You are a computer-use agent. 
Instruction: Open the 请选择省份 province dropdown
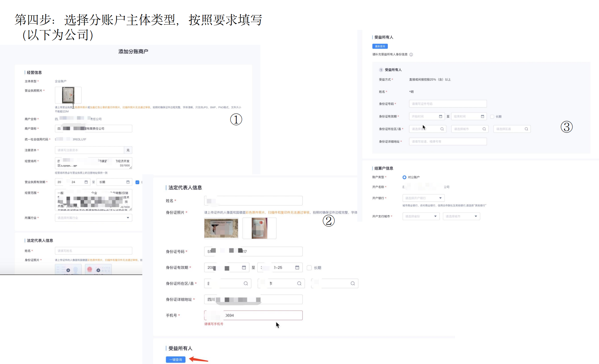421,216
